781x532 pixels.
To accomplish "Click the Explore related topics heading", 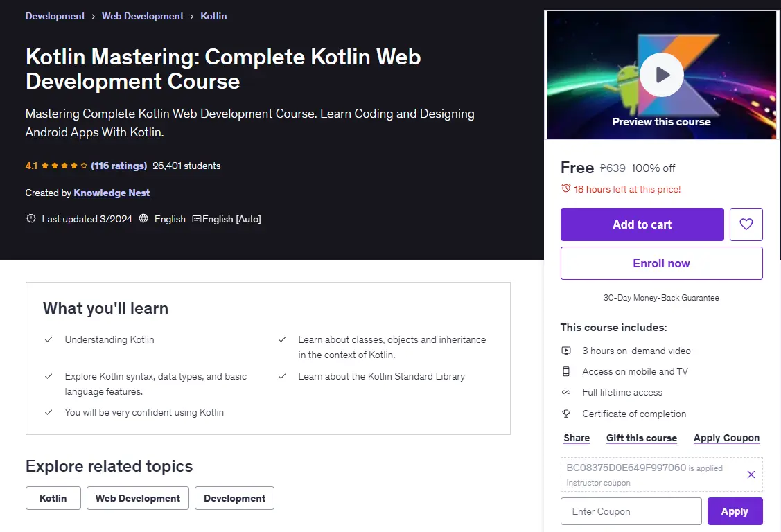I will coord(109,466).
